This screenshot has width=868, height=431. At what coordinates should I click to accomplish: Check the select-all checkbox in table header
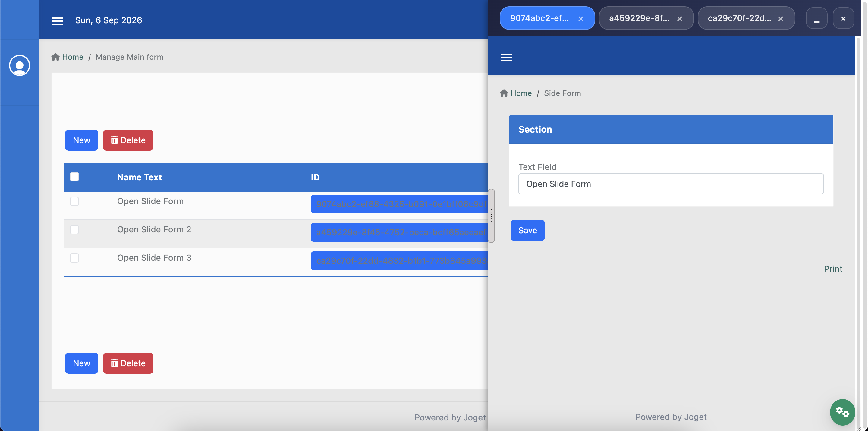coord(74,177)
